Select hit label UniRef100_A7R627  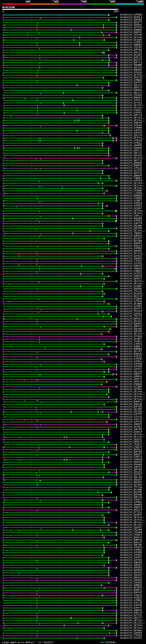click(x=131, y=110)
